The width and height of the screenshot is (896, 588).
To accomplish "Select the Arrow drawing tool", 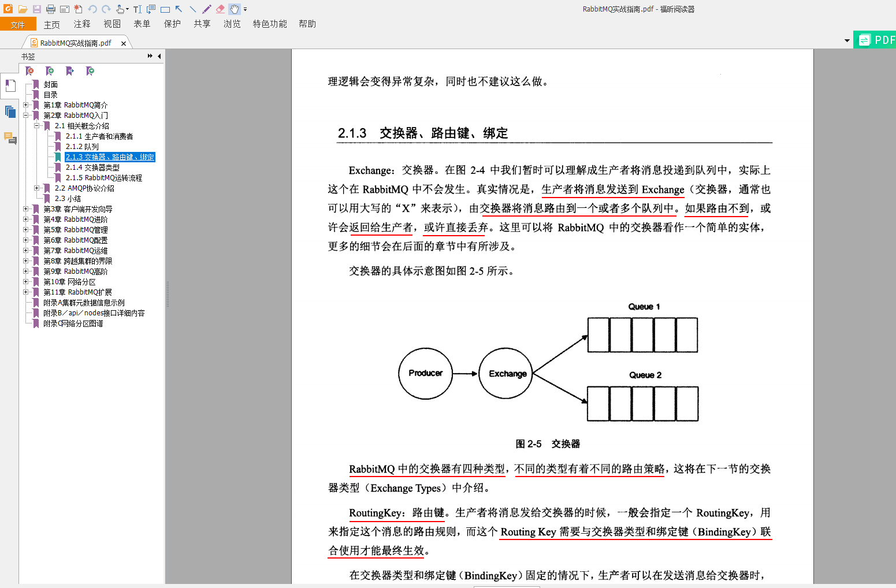I will [179, 9].
